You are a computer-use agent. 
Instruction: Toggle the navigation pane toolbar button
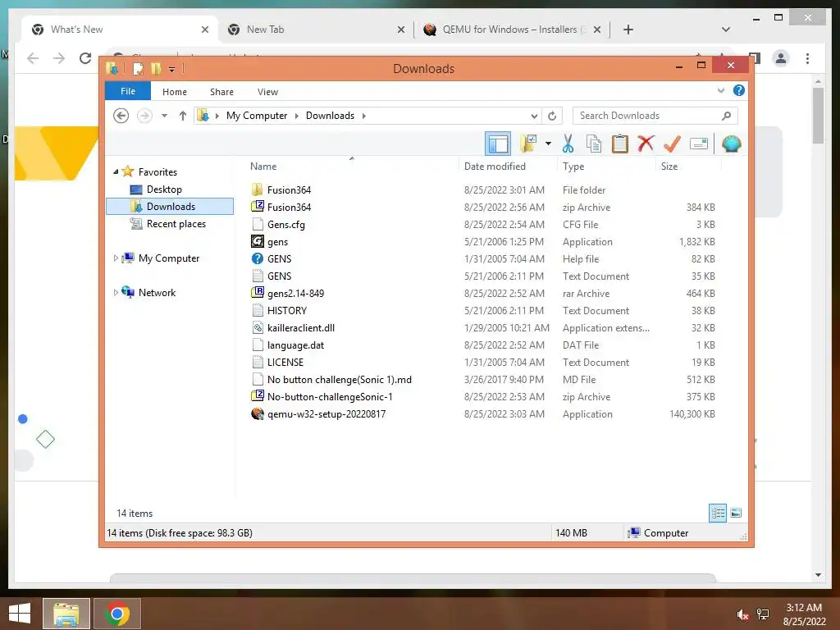498,144
